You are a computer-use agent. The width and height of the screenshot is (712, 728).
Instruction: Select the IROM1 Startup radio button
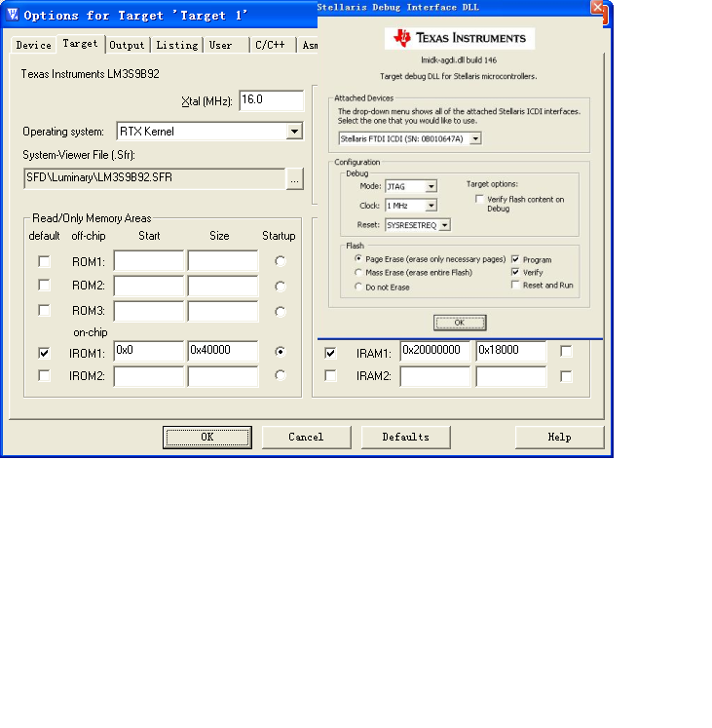pyautogui.click(x=280, y=352)
